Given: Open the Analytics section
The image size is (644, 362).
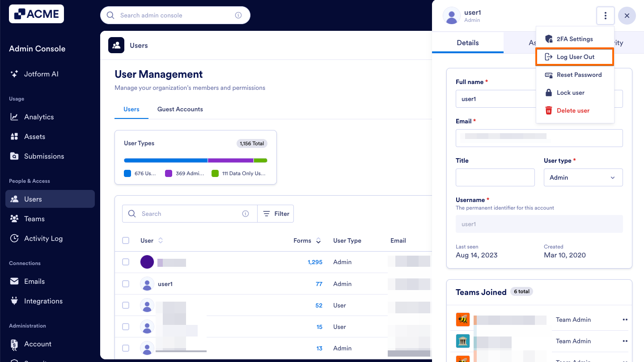Looking at the screenshot, I should [x=40, y=117].
